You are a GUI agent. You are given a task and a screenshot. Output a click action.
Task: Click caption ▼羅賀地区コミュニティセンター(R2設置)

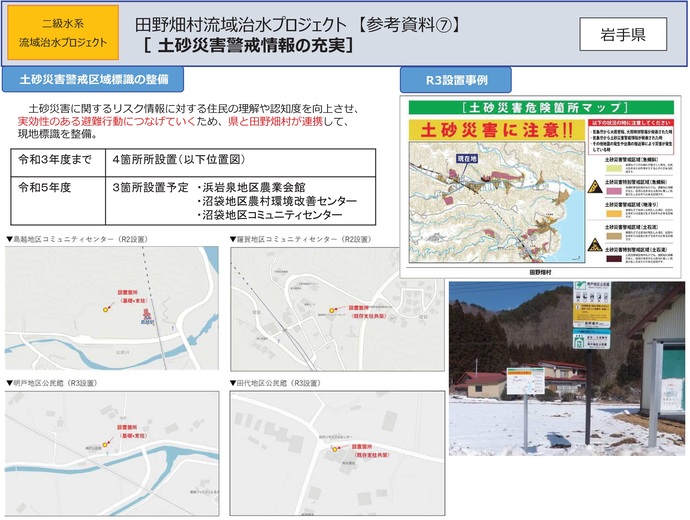[x=301, y=239]
